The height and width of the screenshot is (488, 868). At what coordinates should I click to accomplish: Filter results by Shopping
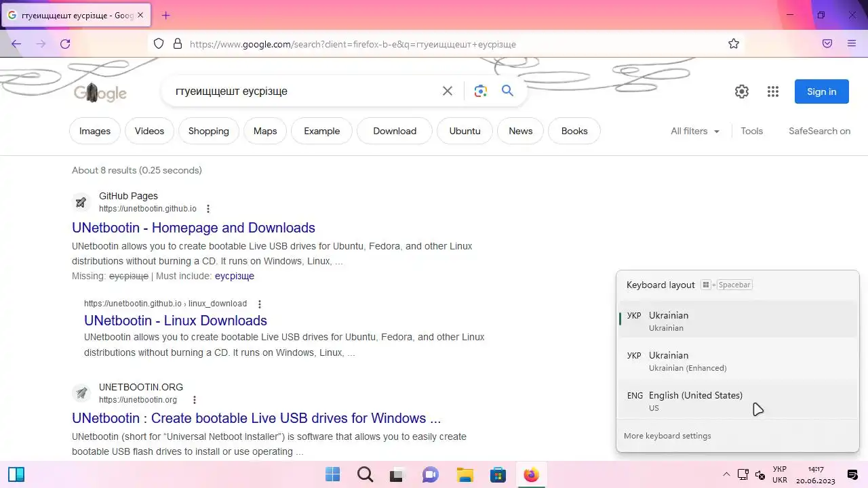(x=209, y=131)
